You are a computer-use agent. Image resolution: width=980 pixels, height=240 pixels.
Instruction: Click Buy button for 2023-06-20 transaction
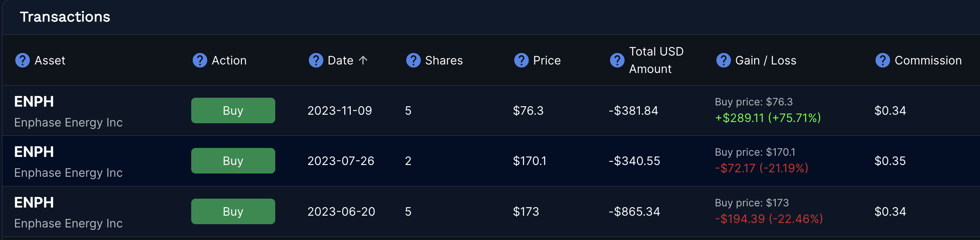tap(233, 212)
